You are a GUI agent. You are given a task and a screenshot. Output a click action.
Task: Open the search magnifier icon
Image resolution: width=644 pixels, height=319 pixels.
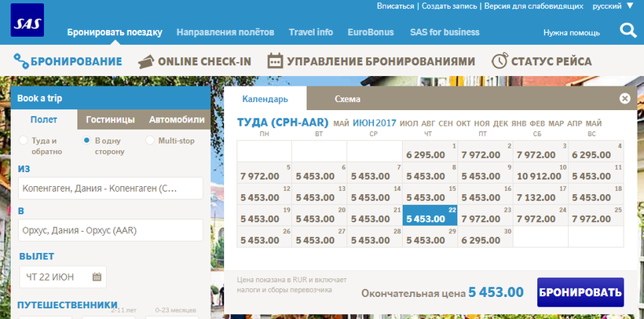coord(628,31)
